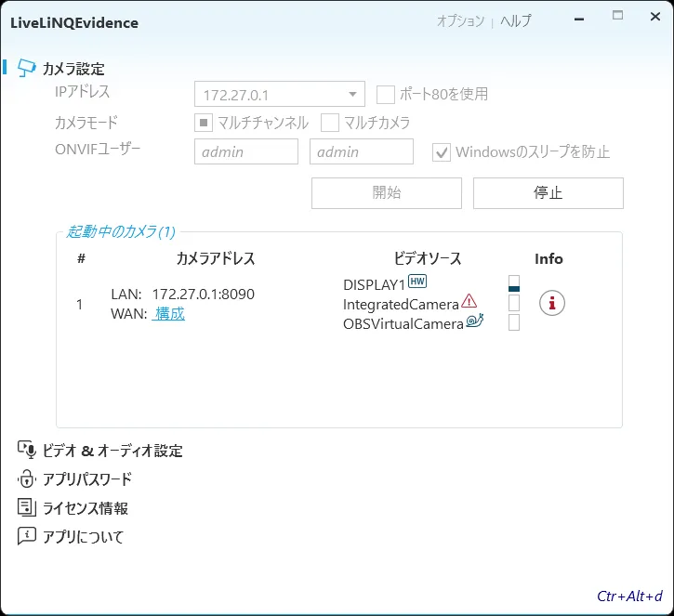Minimize the LiveLiNQEvidence window

(x=579, y=19)
